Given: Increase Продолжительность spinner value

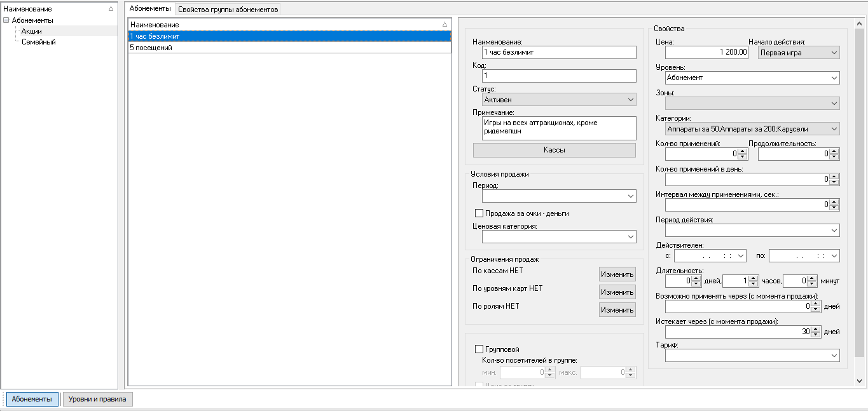Looking at the screenshot, I should pyautogui.click(x=835, y=151).
